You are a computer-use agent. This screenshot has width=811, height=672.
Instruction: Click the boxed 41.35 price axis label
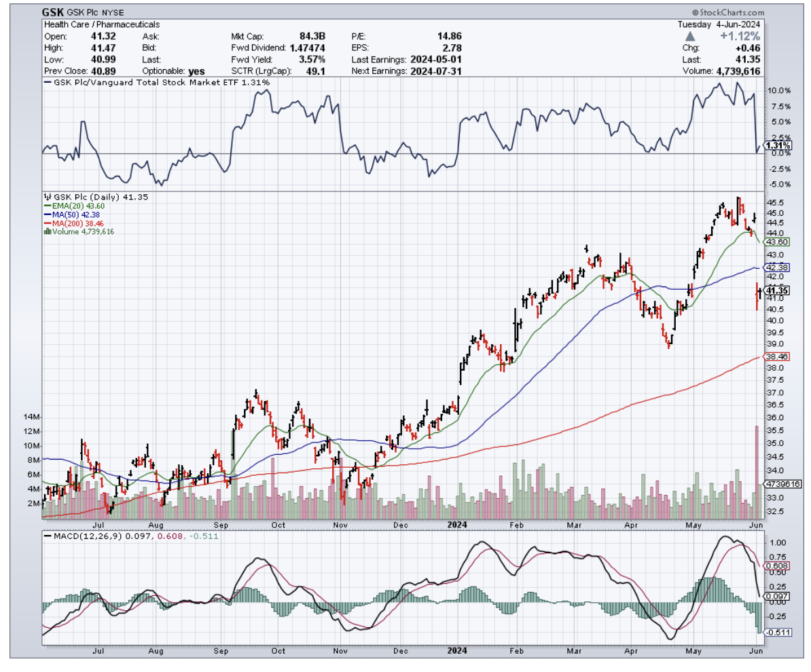click(777, 291)
